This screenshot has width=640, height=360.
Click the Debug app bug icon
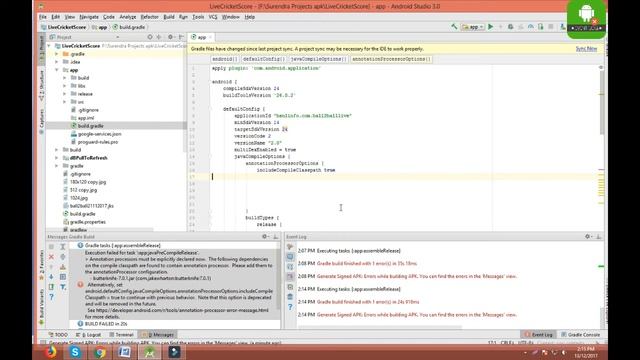click(511, 27)
